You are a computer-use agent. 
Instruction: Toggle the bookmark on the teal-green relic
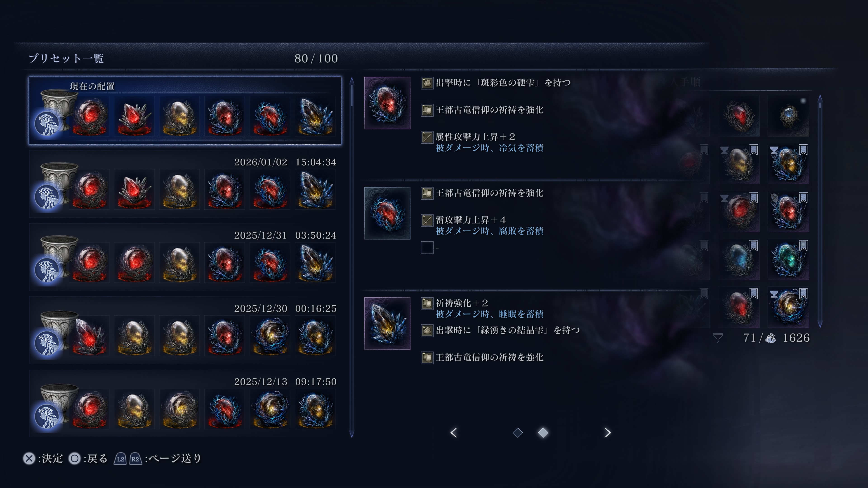[x=803, y=246]
